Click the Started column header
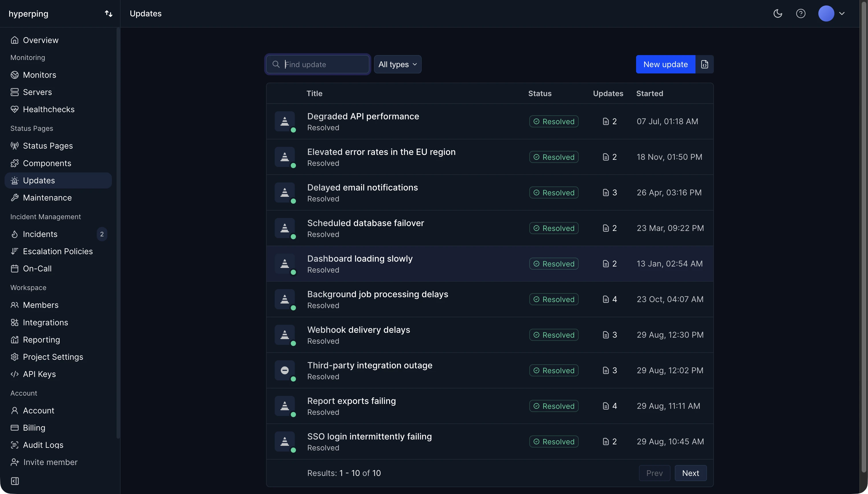The image size is (868, 494). tap(649, 93)
